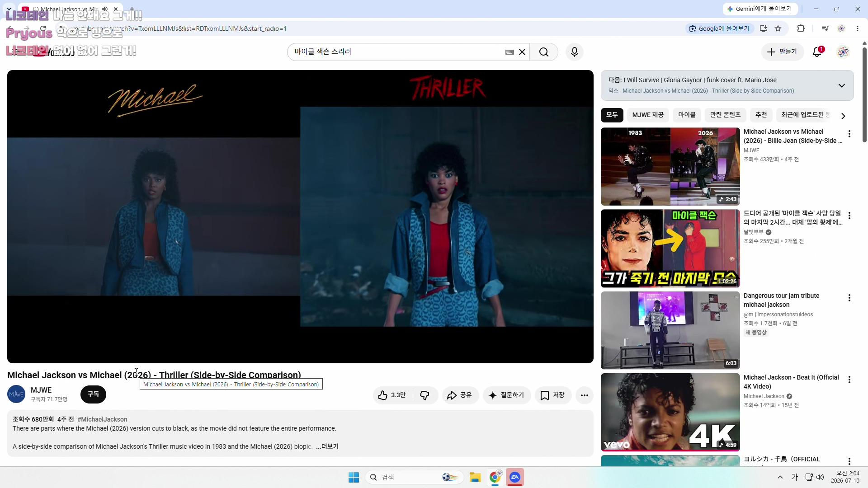Save the video with '저장'
Screen dimensions: 868x488
pyautogui.click(x=553, y=395)
